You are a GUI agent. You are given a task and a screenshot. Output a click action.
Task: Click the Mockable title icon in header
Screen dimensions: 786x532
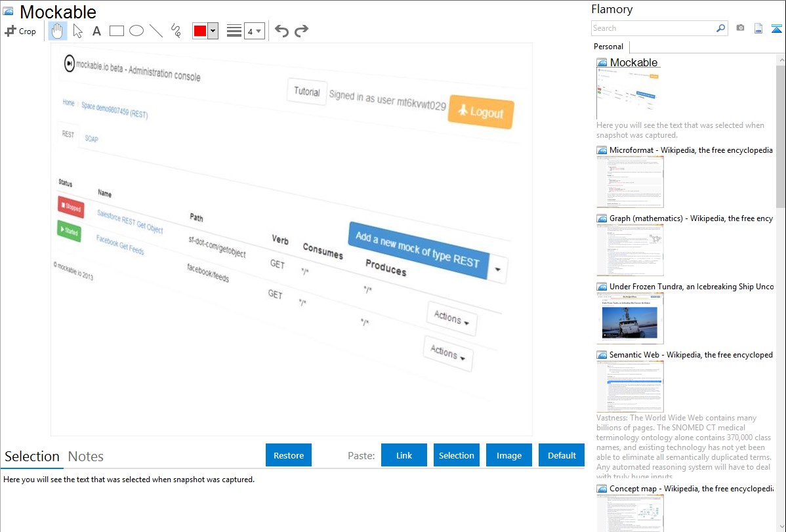point(9,12)
